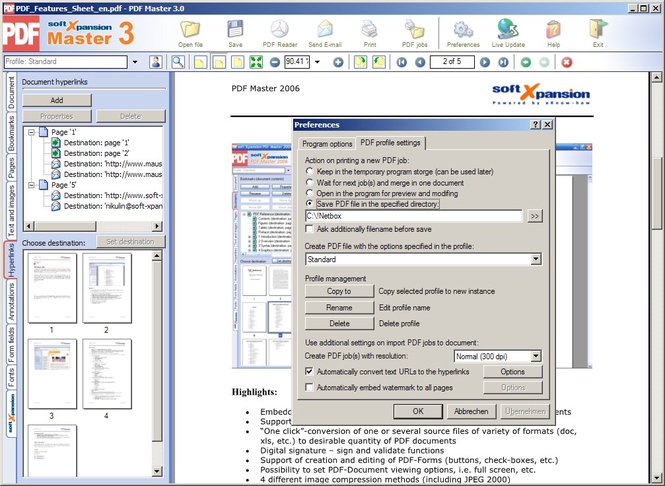
Task: Click the Abbrechen cancel button
Action: tap(471, 411)
